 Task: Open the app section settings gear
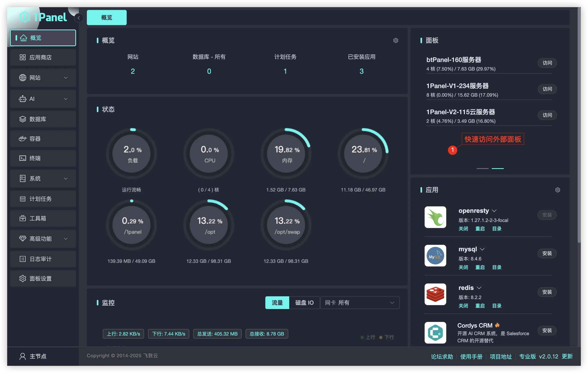[x=558, y=190]
